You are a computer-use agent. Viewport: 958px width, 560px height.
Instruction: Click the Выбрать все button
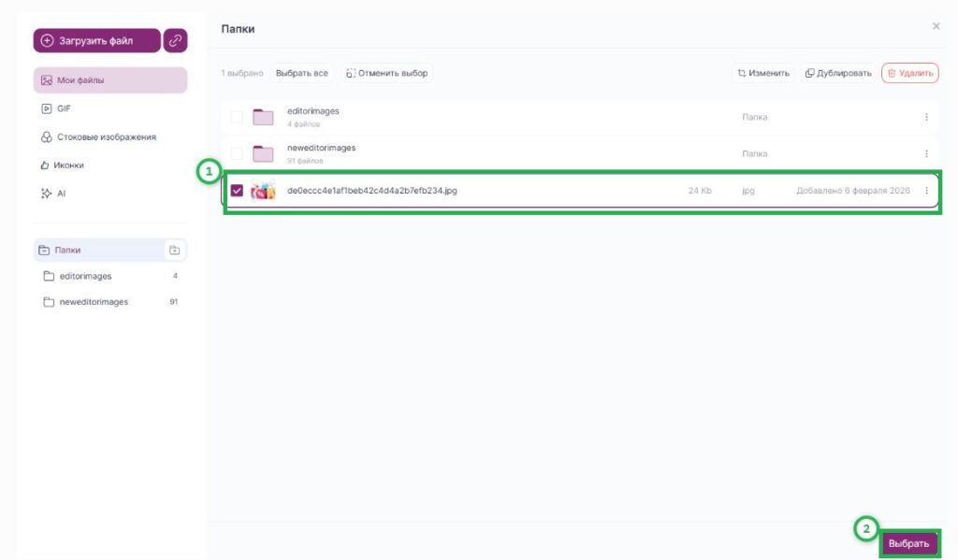coord(302,73)
